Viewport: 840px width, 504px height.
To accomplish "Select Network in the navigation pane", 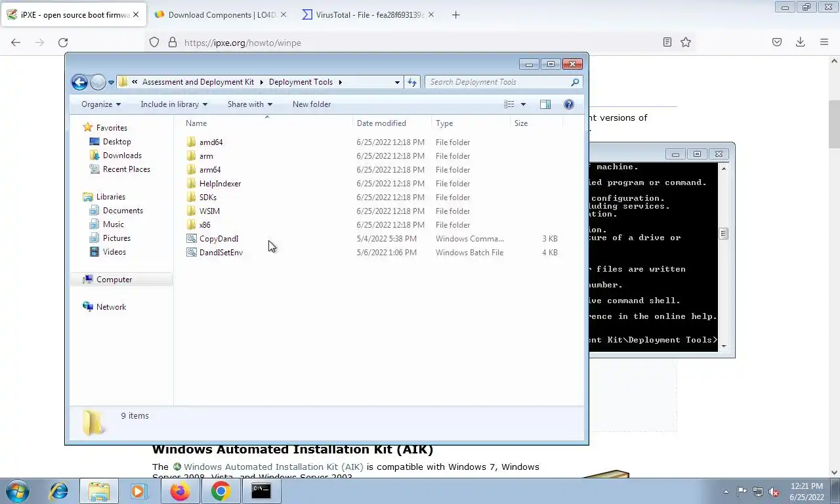I will coord(111,307).
